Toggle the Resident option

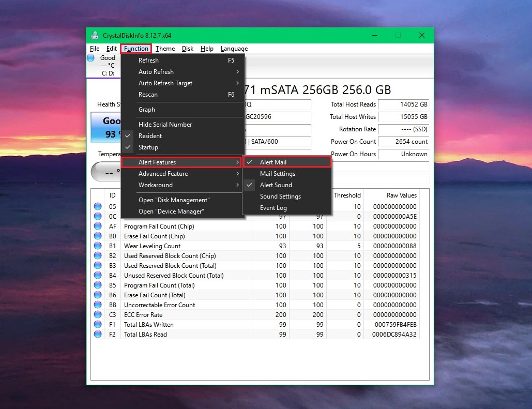[182, 136]
